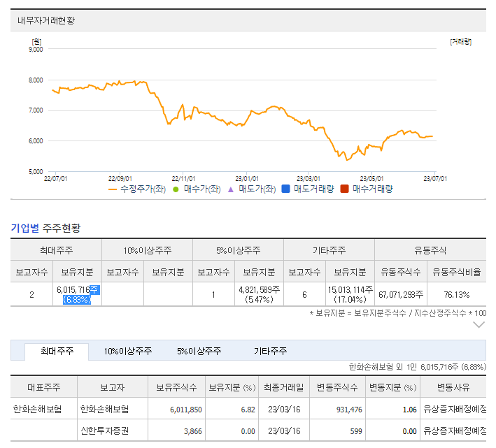Click the 보유지분 formula footnote

(397, 313)
